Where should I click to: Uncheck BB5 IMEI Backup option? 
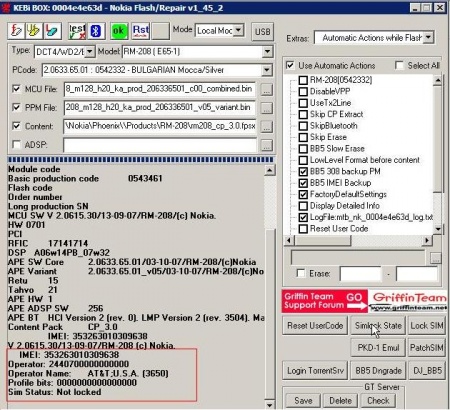pos(303,183)
